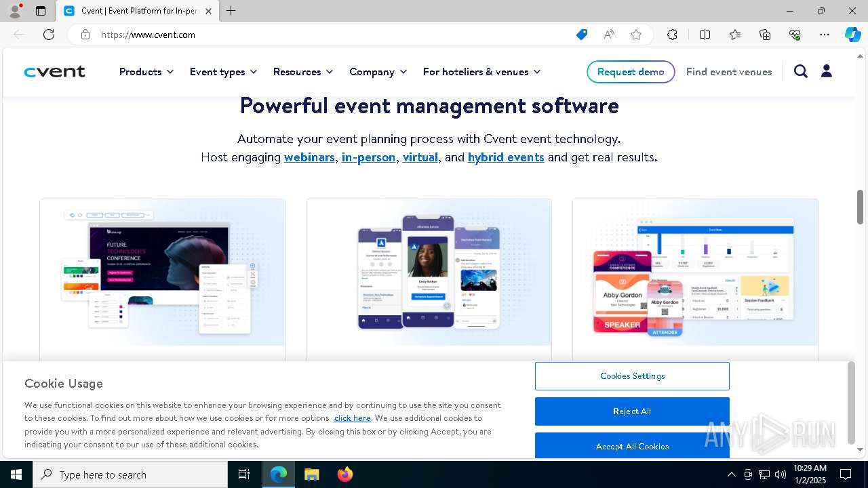Expand the Company menu
This screenshot has width=868, height=488.
click(378, 72)
